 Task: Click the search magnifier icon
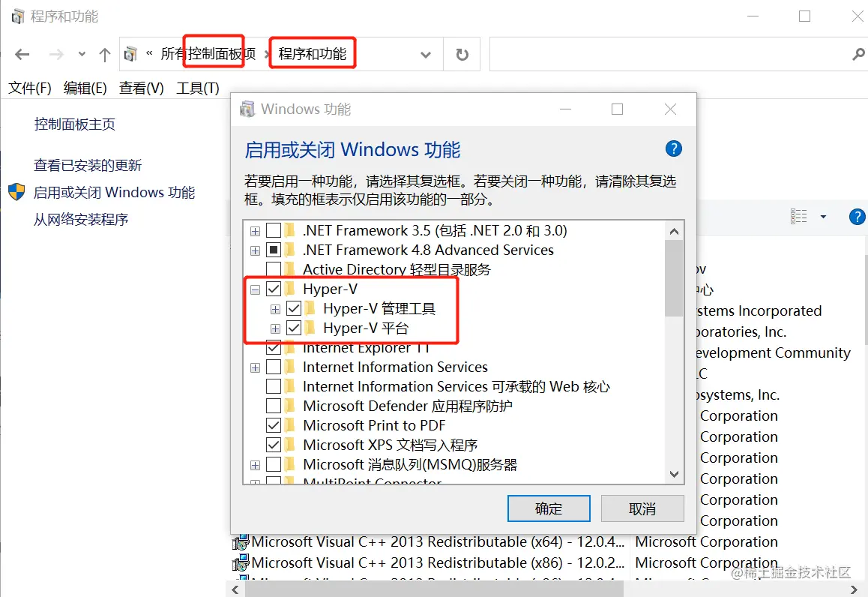click(858, 54)
